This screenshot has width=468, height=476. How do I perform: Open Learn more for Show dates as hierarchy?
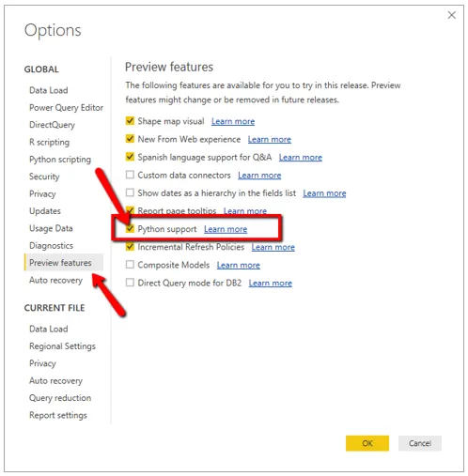324,193
